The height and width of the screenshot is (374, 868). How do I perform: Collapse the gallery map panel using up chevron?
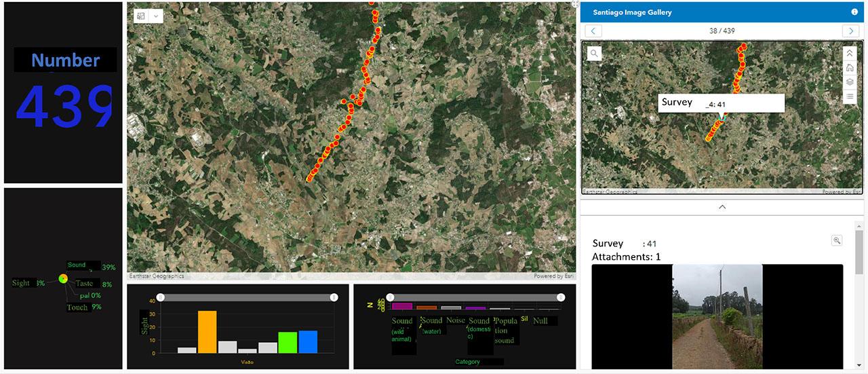point(722,206)
